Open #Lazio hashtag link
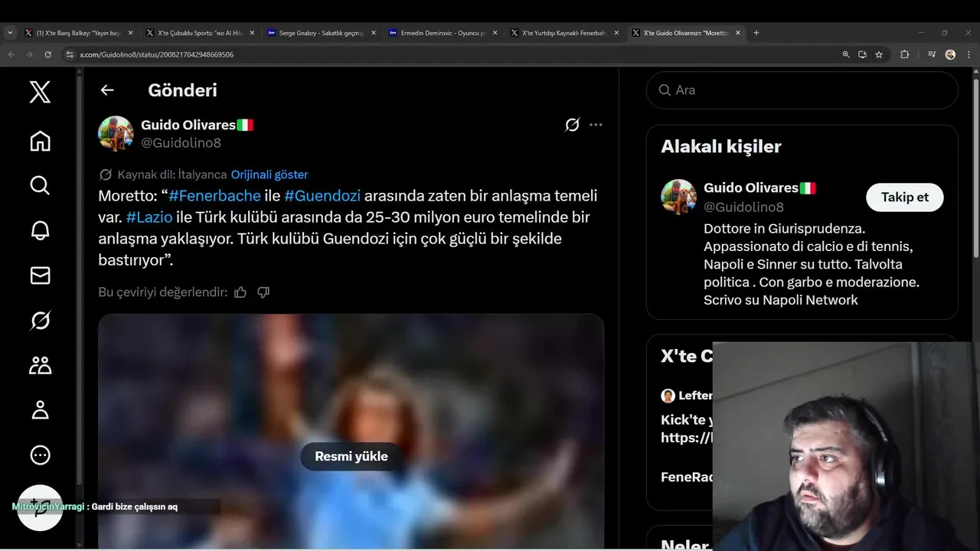Screen dimensions: 980x551 pos(149,217)
